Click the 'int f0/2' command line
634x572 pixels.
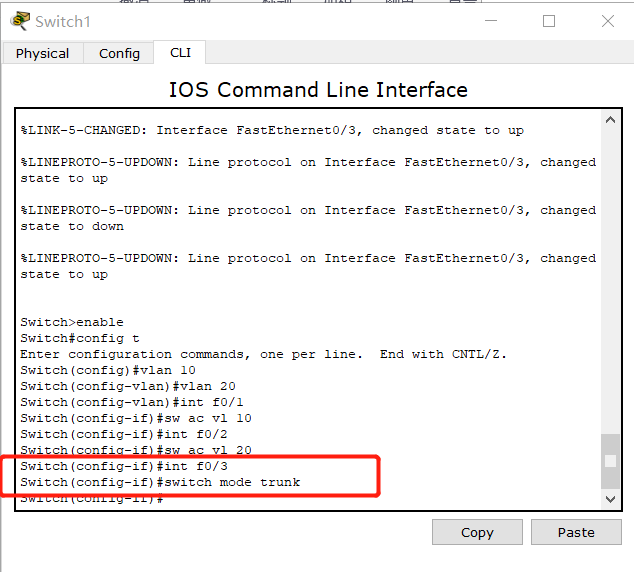tap(124, 434)
